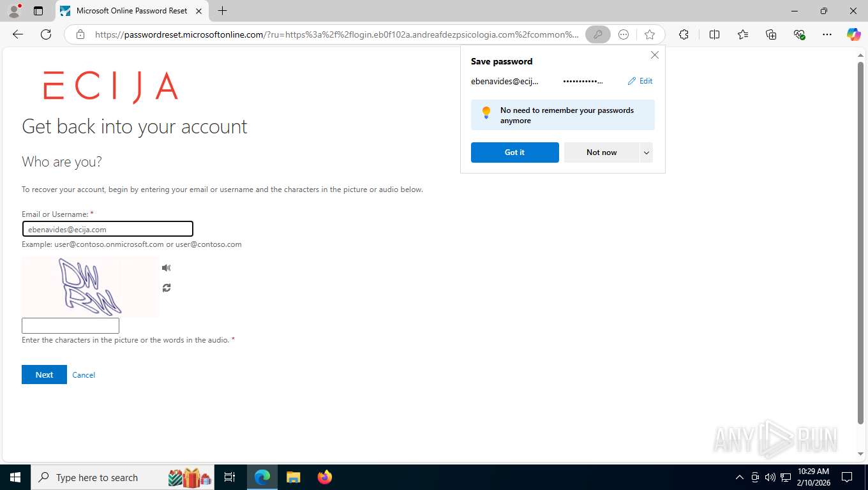Image resolution: width=868 pixels, height=490 pixels.
Task: Open the volume control in the tray
Action: pyautogui.click(x=770, y=477)
